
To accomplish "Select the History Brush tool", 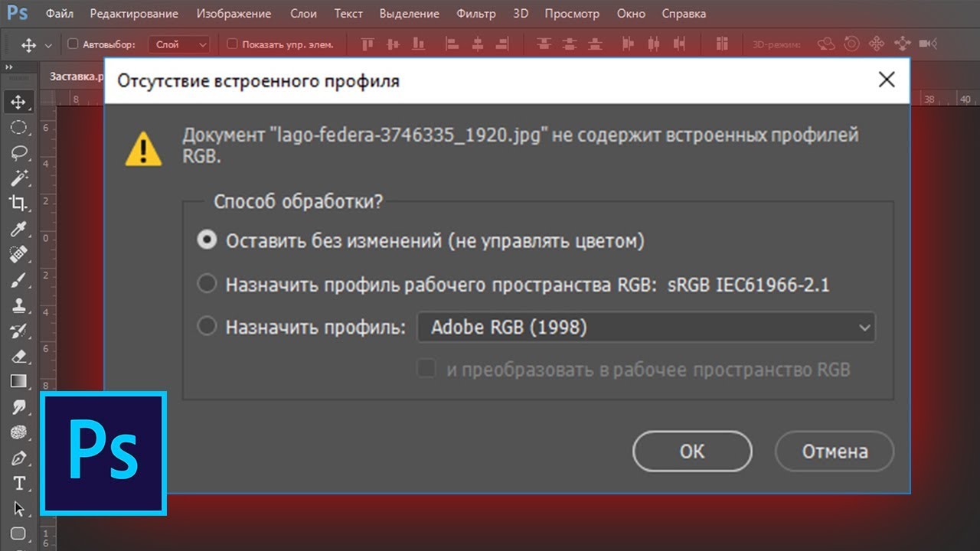I will pos(18,331).
